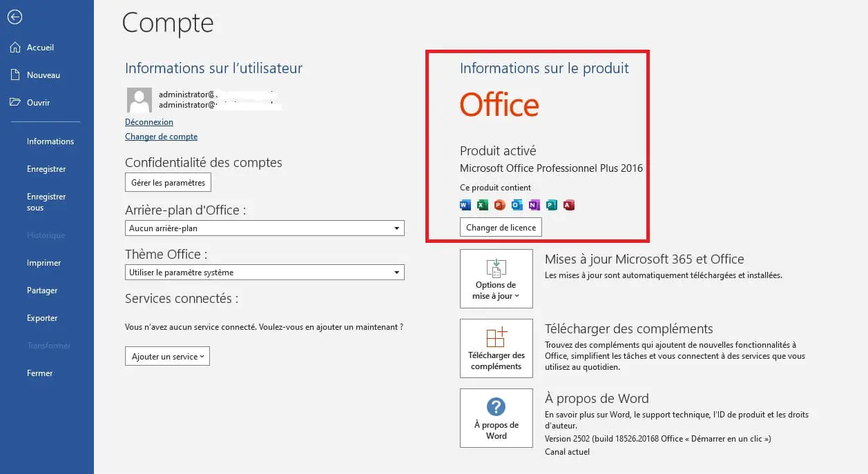
Task: Click the À propos de Word heading text
Action: click(597, 399)
